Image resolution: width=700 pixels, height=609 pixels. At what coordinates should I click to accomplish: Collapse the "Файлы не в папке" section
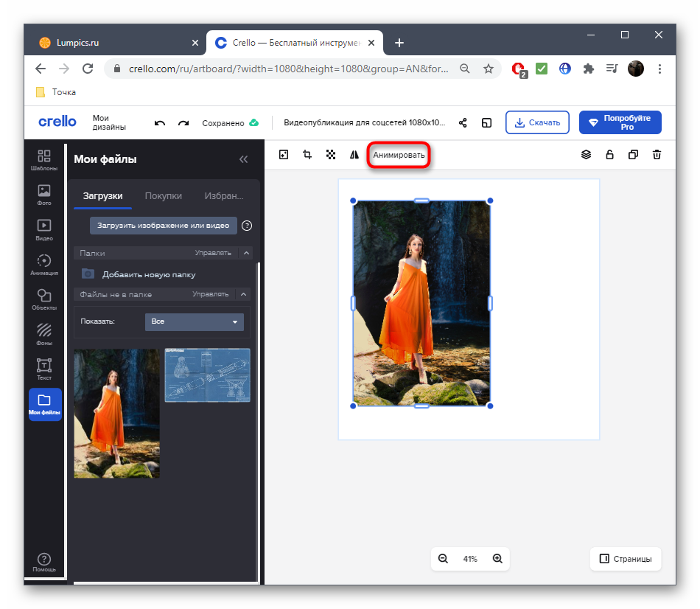tap(244, 294)
